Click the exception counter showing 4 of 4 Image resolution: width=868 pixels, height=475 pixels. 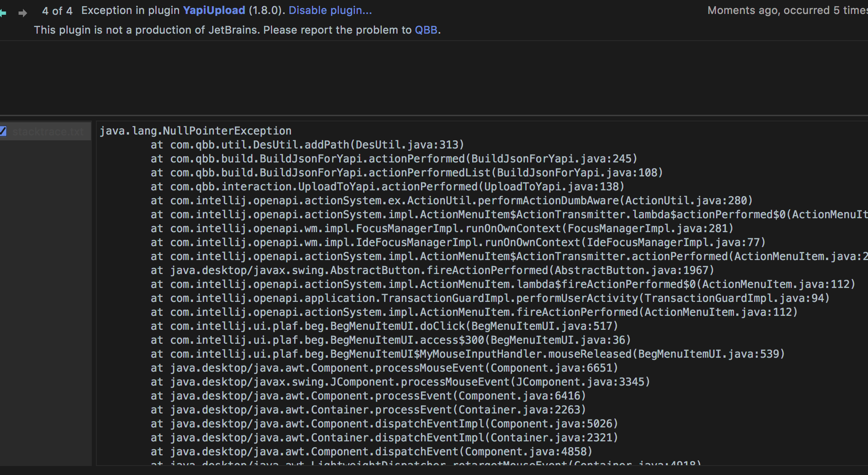(x=57, y=11)
